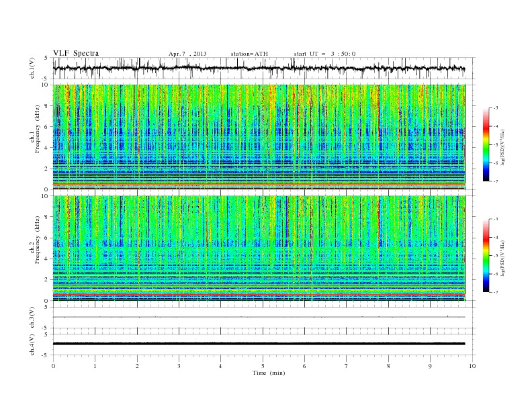Image resolution: width=532 pixels, height=411 pixels.
Task: Click time axis tick label "9"
Action: (431, 366)
